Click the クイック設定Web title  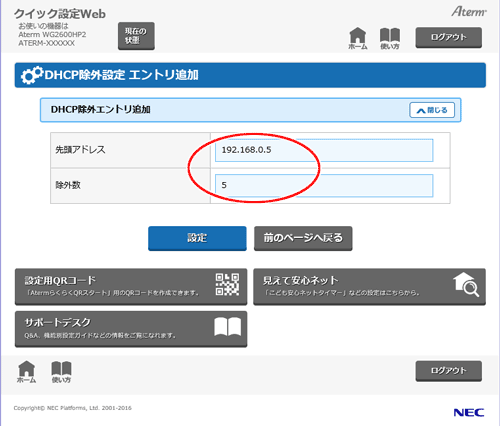tap(60, 14)
